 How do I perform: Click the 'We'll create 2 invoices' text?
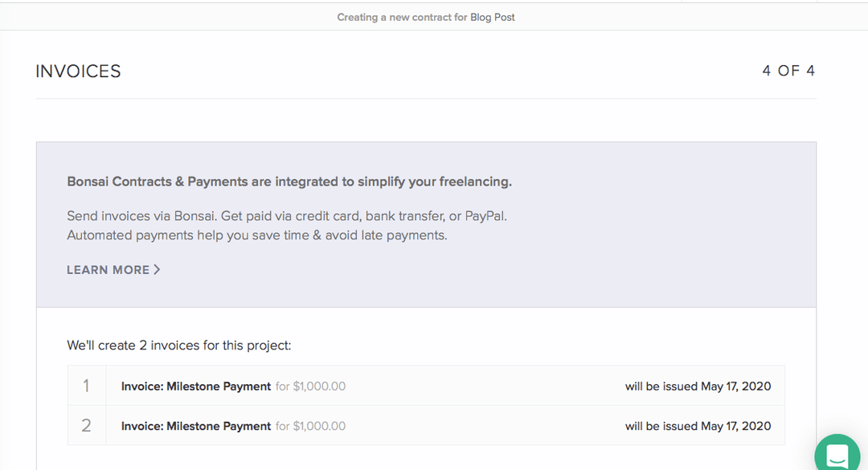[x=178, y=345]
